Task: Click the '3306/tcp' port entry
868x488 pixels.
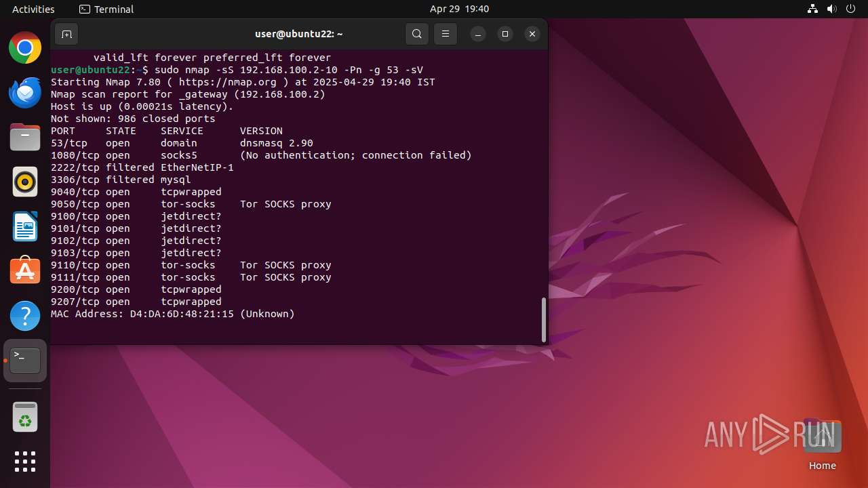Action: (75, 180)
